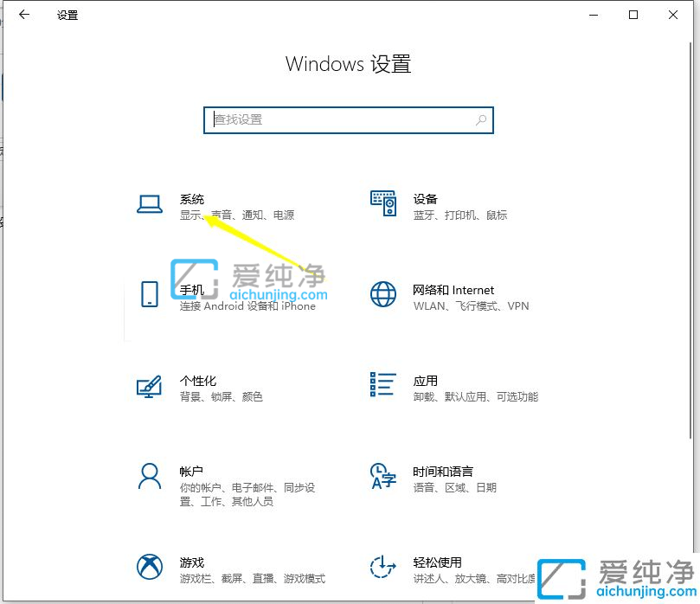700x604 pixels.
Task: Focus the 查找设置 search box
Action: 348,120
